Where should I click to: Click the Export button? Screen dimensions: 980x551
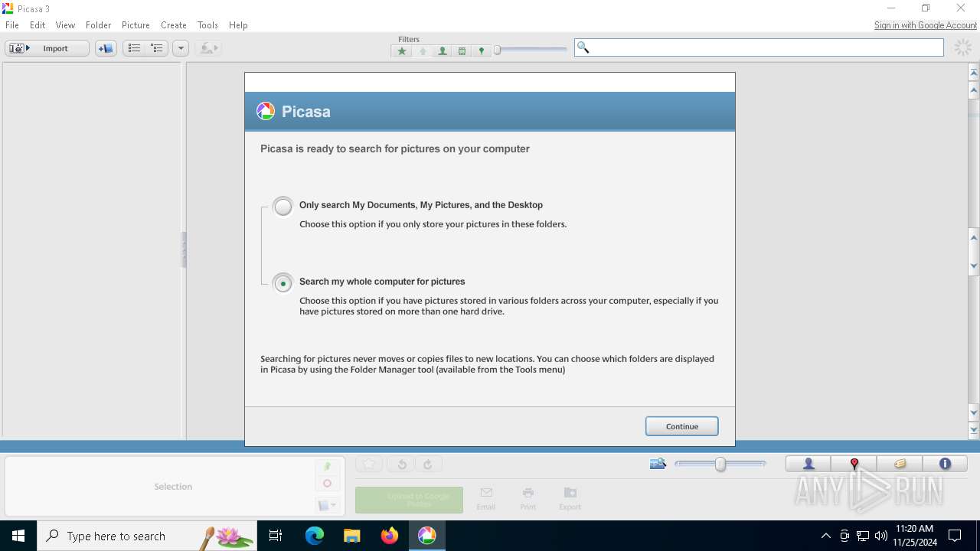click(x=570, y=499)
